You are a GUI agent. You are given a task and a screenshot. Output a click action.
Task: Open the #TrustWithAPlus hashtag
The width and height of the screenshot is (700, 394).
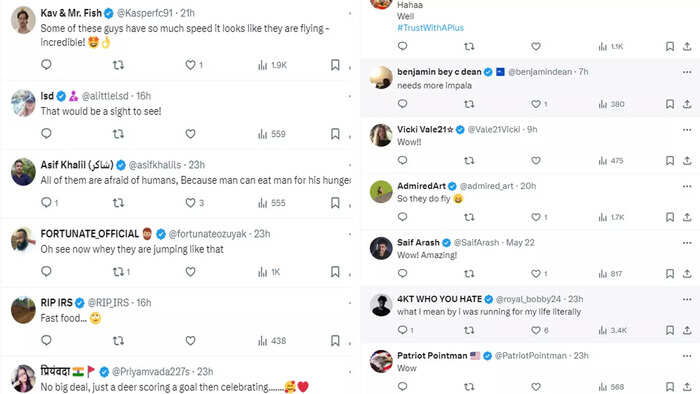pyautogui.click(x=430, y=28)
